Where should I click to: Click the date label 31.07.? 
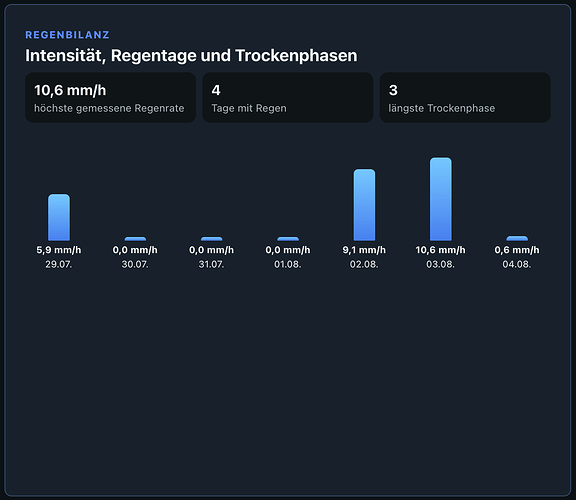coord(212,265)
